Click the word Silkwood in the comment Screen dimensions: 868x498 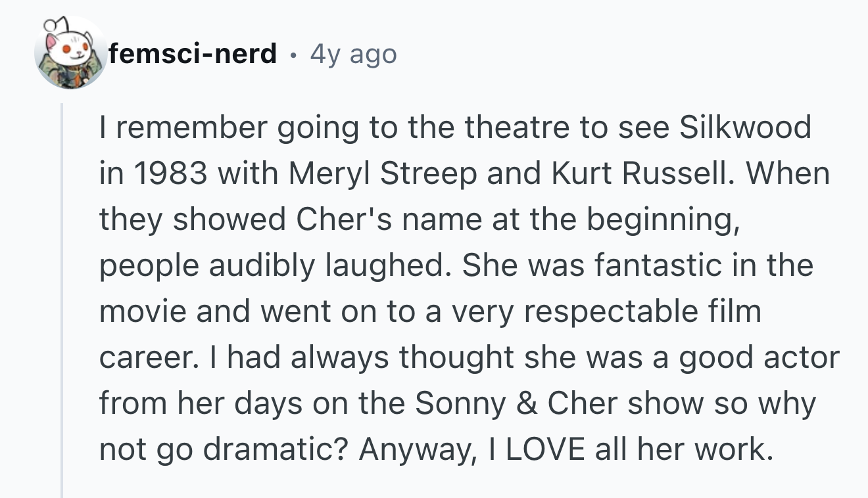point(744,127)
